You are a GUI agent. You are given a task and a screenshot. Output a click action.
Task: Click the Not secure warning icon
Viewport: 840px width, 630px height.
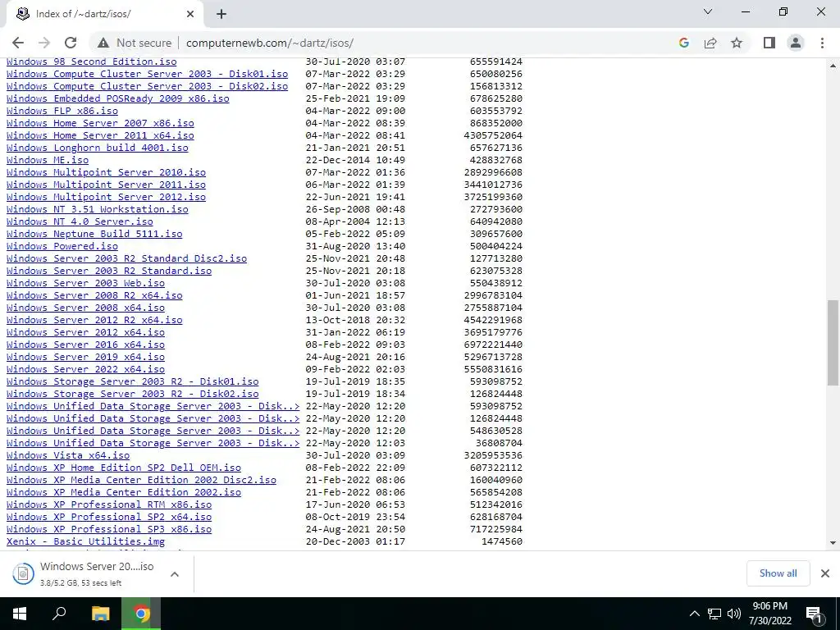point(103,43)
